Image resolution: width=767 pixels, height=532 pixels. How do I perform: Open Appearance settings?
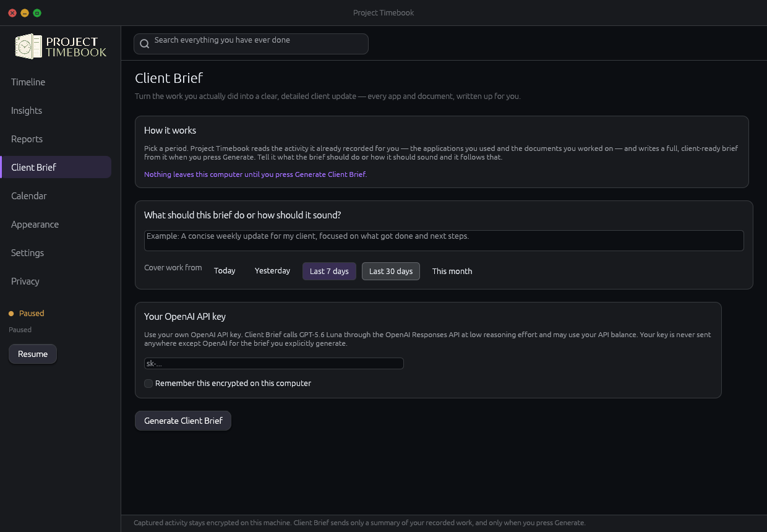point(56,225)
